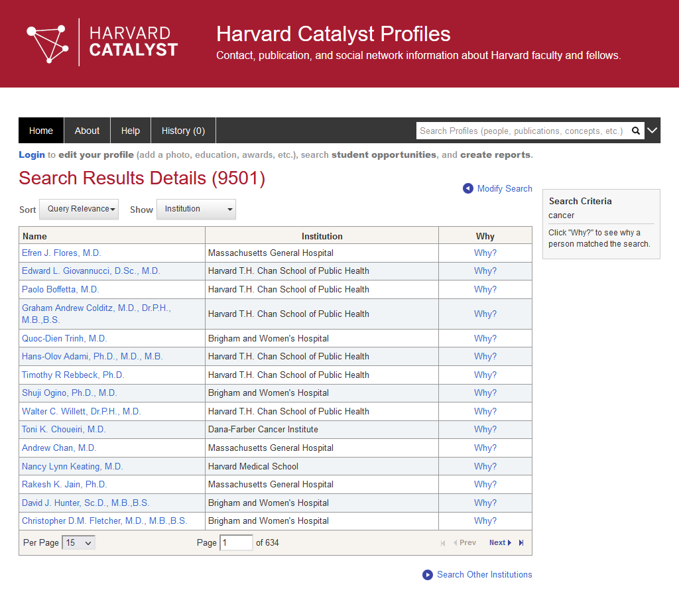Click Why? for Hans-Olov Adami
The height and width of the screenshot is (616, 679).
coord(485,357)
